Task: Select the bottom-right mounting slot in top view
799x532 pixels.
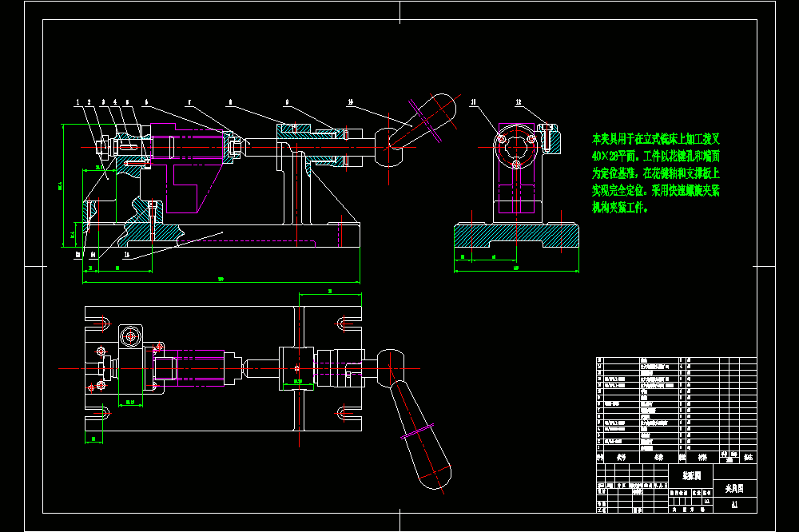Action: coord(349,413)
